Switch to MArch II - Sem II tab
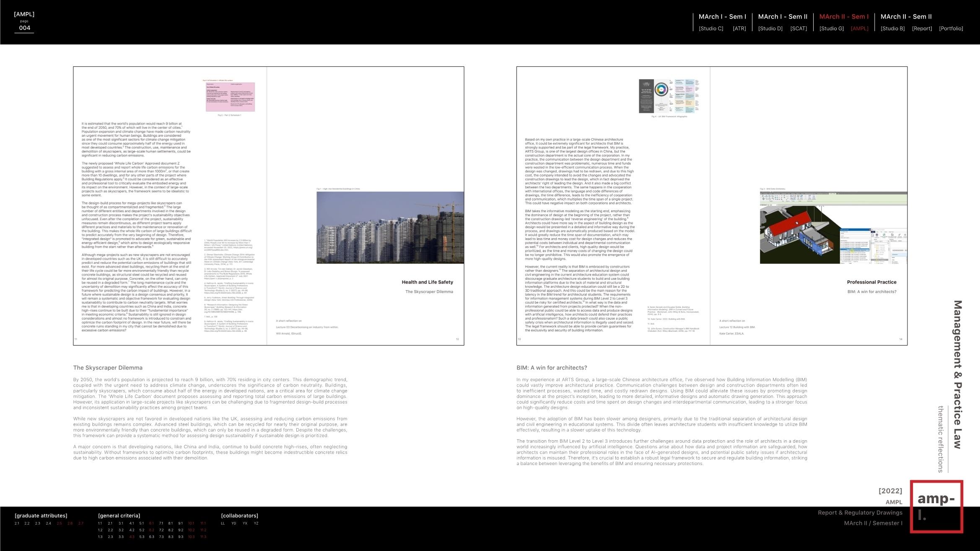The width and height of the screenshot is (980, 551). click(906, 17)
